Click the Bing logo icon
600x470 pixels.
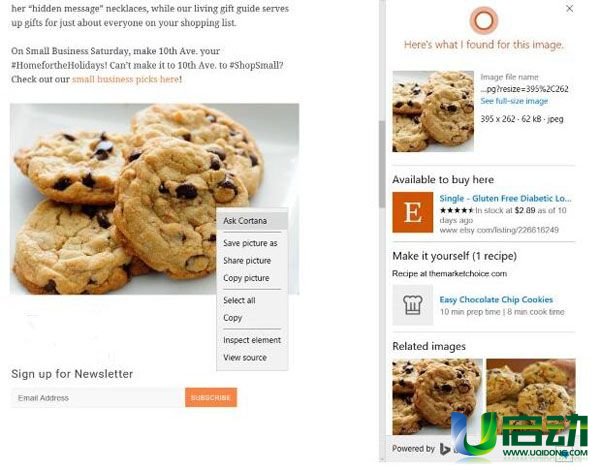point(445,449)
